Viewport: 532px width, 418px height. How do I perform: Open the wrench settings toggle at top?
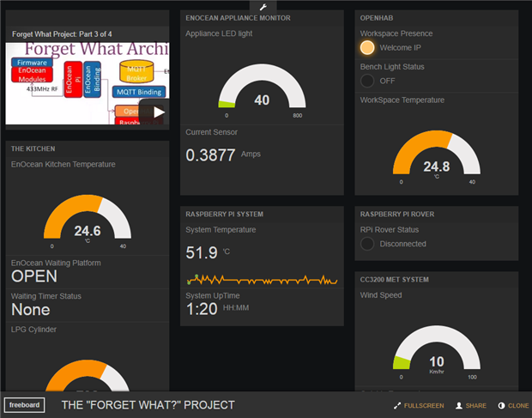(263, 7)
